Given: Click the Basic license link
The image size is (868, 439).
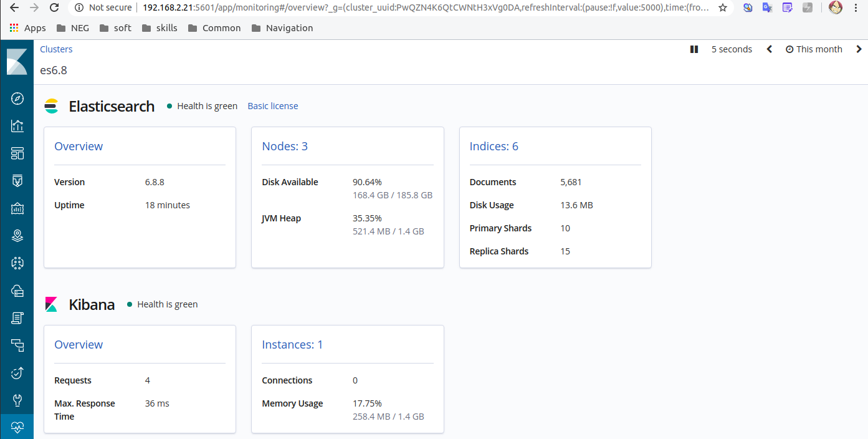Looking at the screenshot, I should pos(273,106).
